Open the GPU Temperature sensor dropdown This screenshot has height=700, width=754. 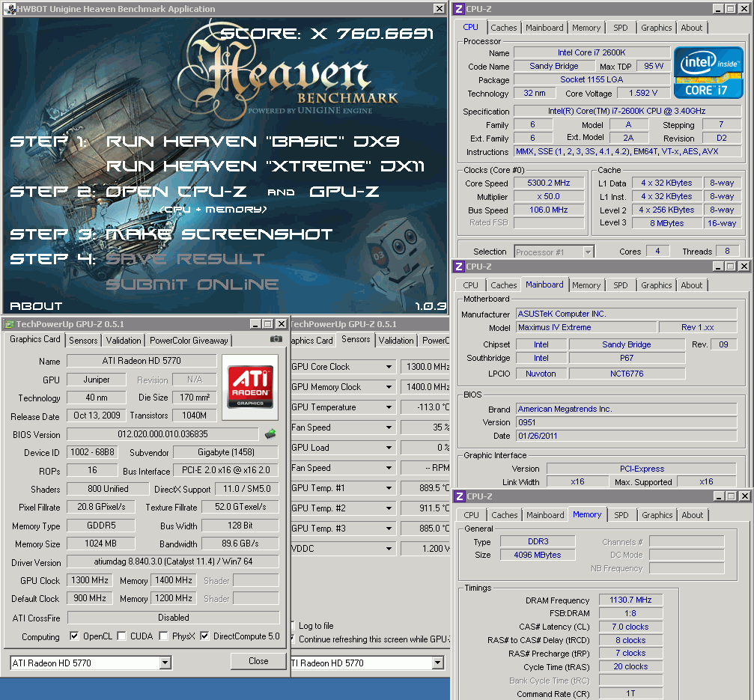coord(389,407)
